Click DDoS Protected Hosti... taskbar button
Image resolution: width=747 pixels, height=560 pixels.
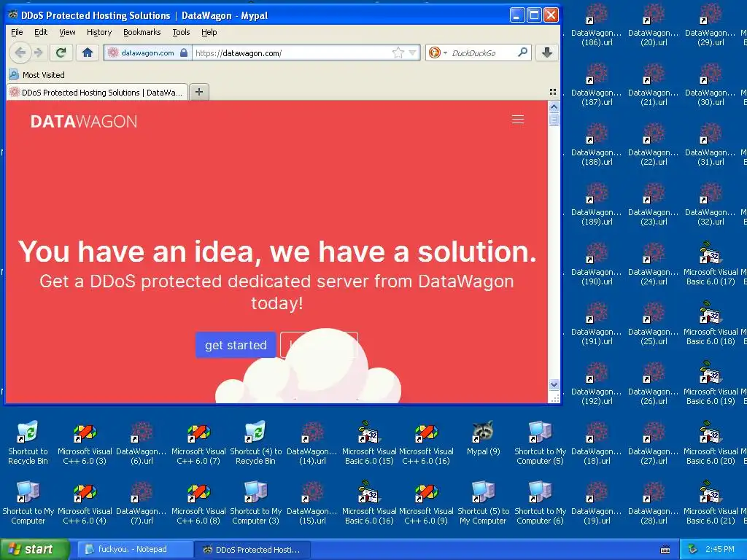252,550
